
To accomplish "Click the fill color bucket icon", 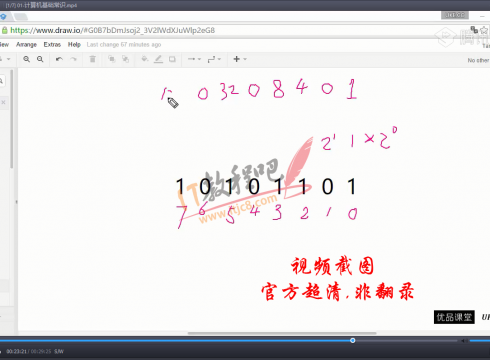I will [145, 59].
